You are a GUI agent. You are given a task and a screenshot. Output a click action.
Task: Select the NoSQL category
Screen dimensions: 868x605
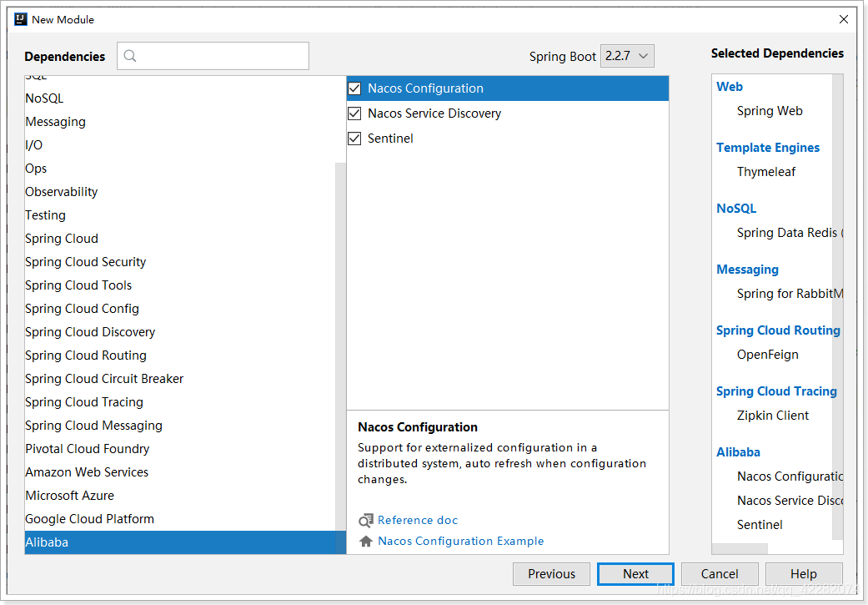180,98
